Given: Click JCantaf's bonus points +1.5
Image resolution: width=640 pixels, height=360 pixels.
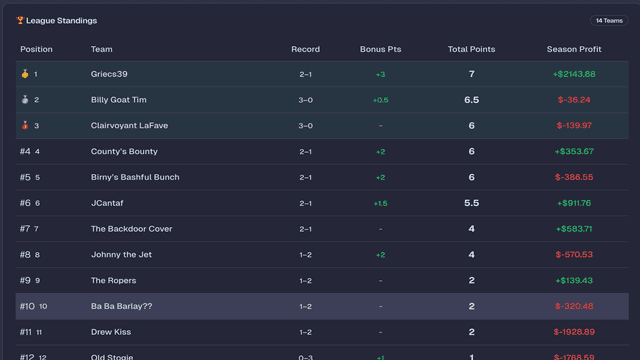Looking at the screenshot, I should pyautogui.click(x=380, y=203).
